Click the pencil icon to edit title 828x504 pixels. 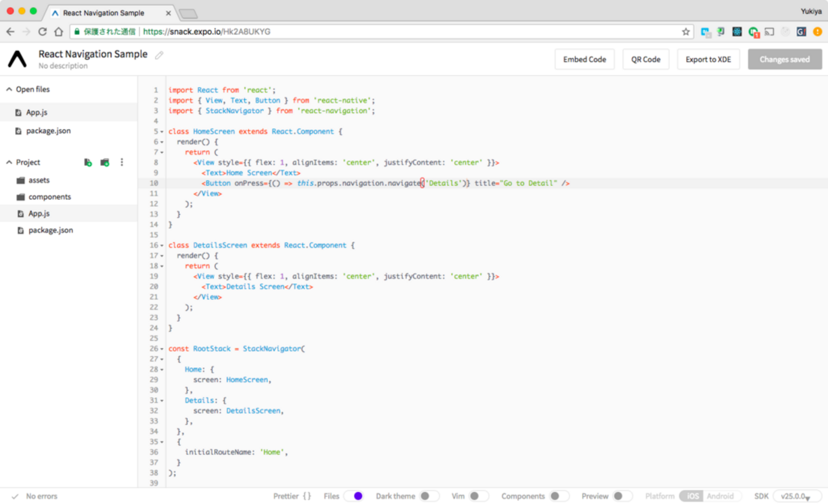[159, 55]
